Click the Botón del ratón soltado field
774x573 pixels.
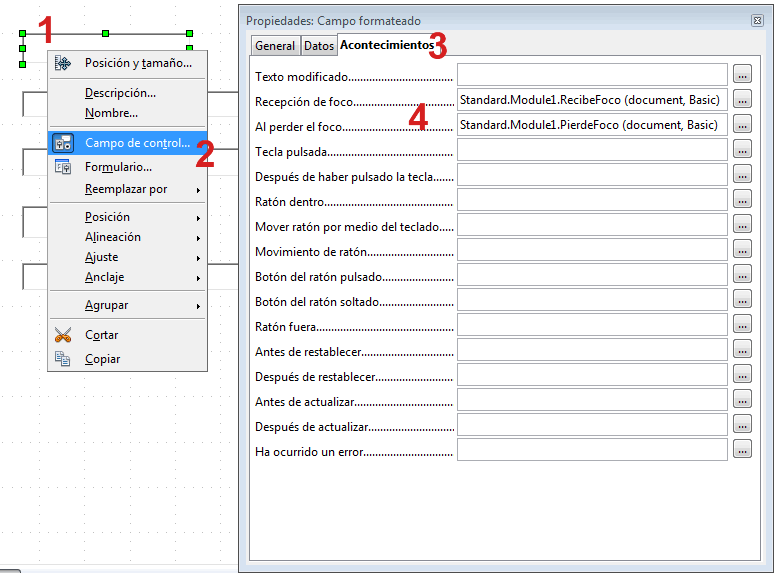coord(592,300)
